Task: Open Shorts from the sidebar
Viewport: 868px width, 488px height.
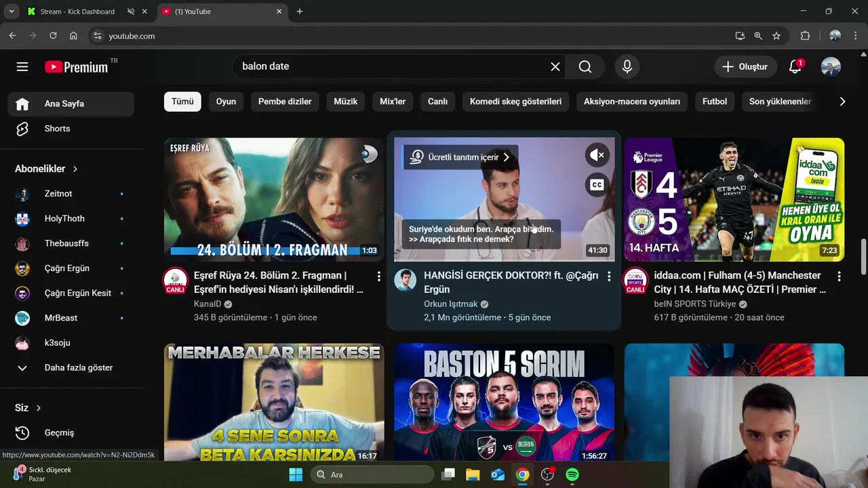Action: point(71,129)
